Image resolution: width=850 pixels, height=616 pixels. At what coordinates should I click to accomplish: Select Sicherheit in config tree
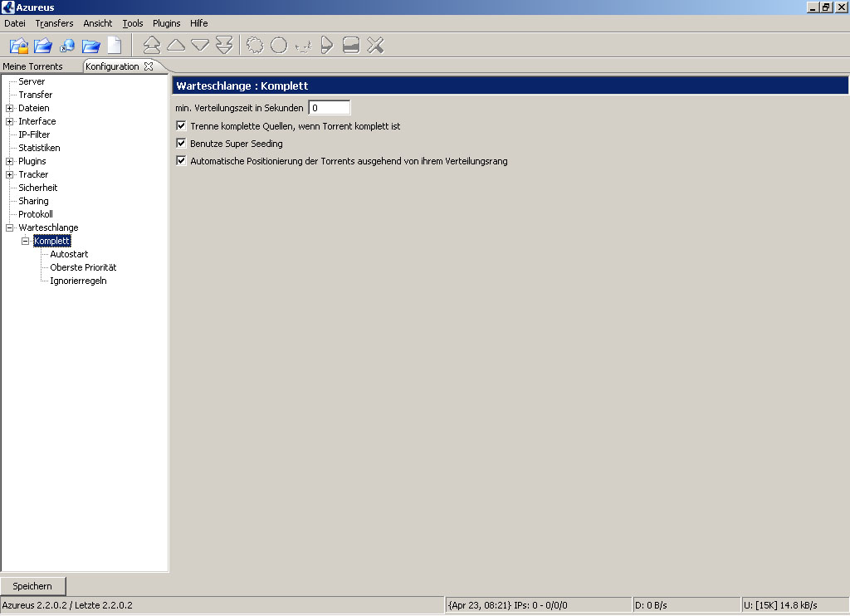pos(38,188)
